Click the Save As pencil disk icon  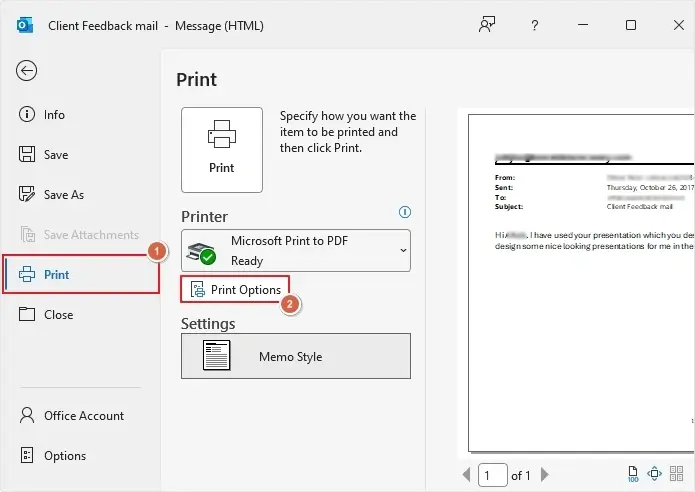(27, 194)
